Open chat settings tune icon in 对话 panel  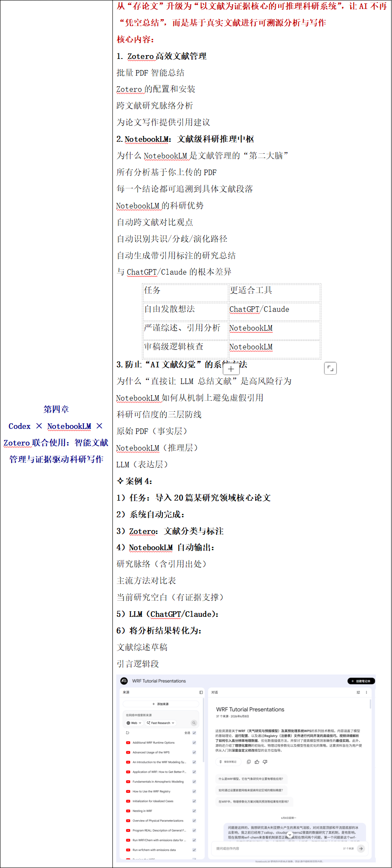358,692
